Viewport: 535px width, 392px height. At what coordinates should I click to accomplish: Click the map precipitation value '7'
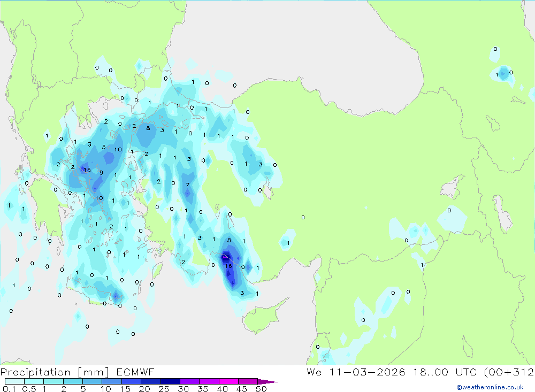(x=188, y=185)
